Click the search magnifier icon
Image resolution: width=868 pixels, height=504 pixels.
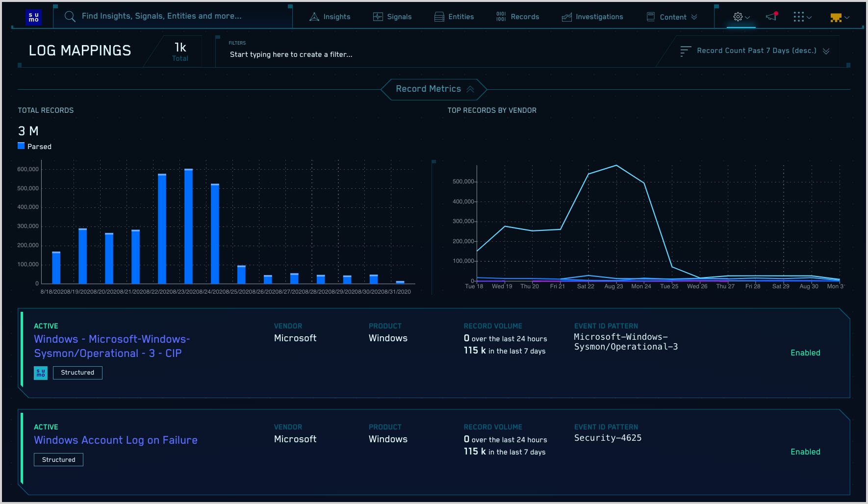pos(70,17)
